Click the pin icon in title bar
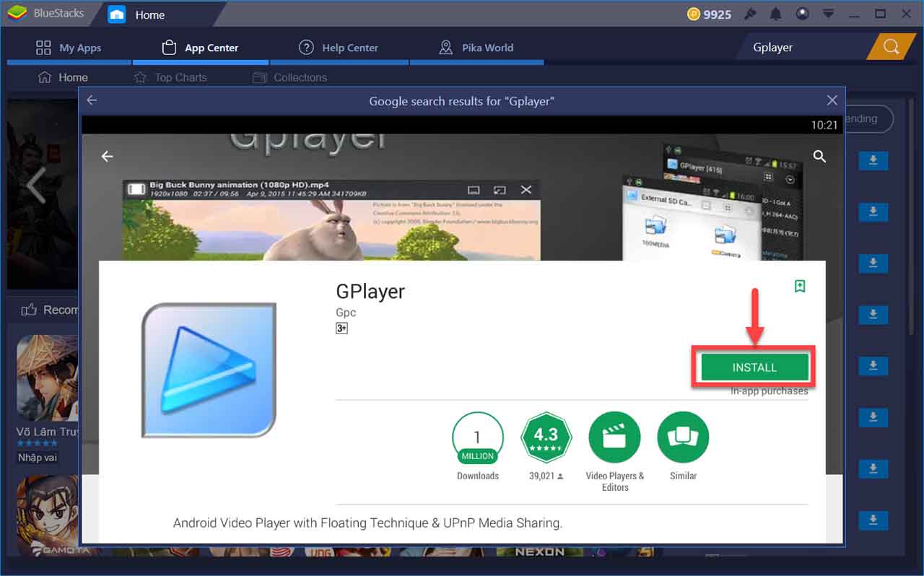Screen dimensions: 924x576 750,14
